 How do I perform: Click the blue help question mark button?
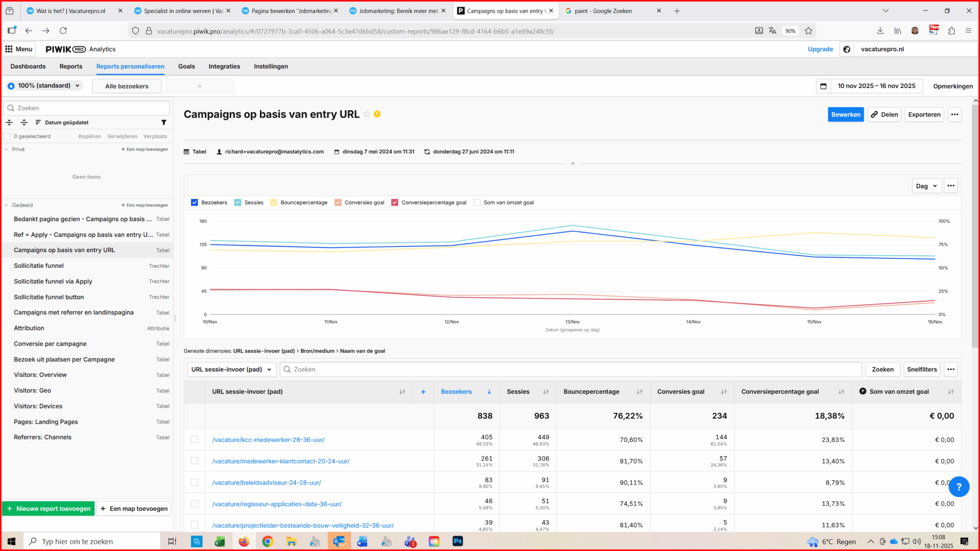tap(958, 486)
